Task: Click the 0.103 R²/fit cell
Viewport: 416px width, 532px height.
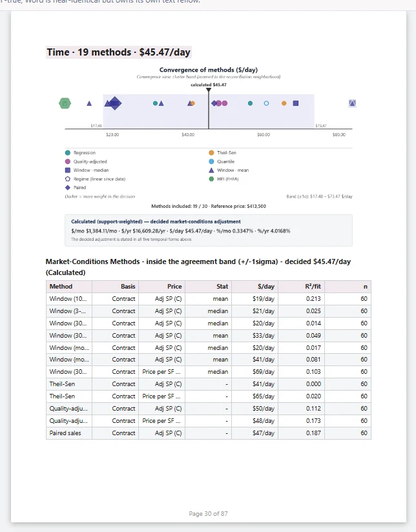Action: 301,371
